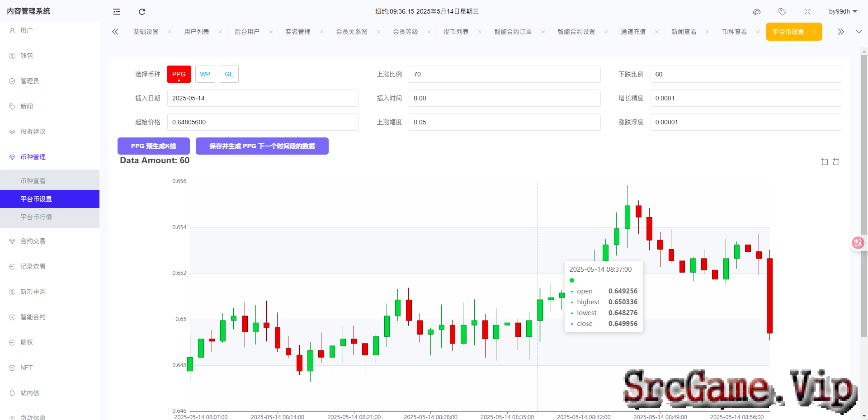868x420 pixels.
Task: Expand the 期权 sidebar menu
Action: click(50, 342)
